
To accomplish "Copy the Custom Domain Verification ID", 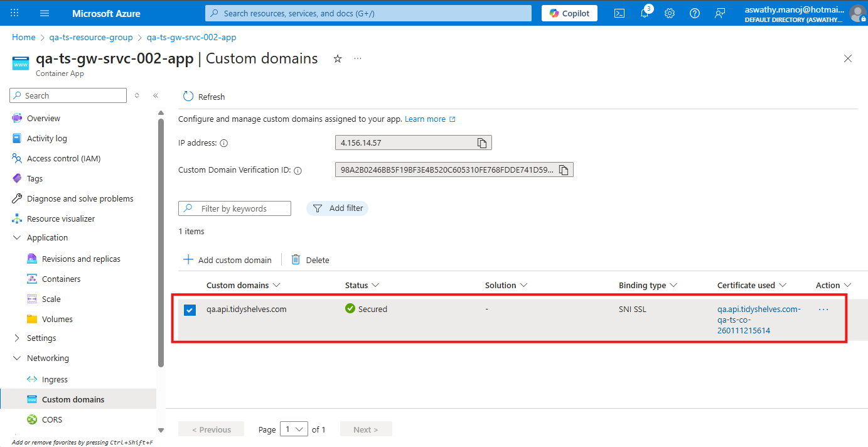I will click(564, 170).
